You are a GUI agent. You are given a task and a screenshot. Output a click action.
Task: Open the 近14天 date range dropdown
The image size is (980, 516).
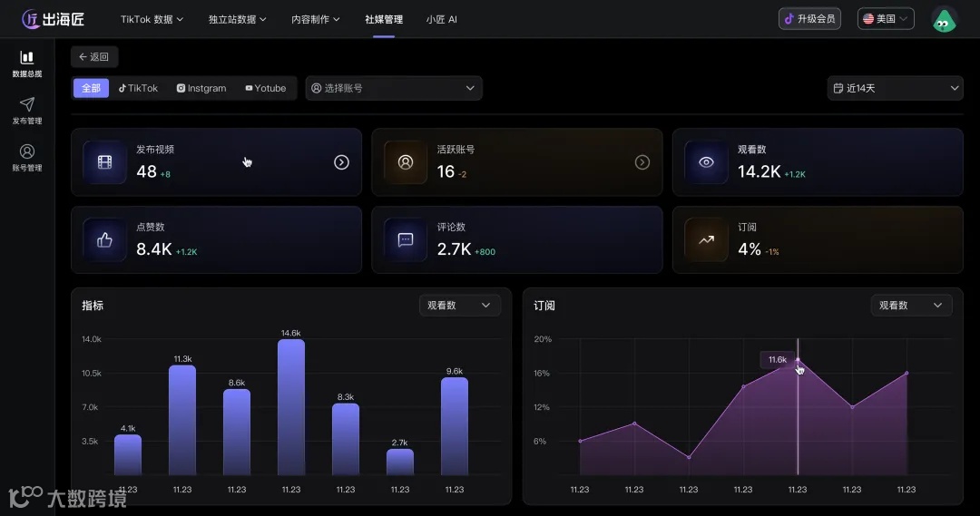(x=895, y=88)
